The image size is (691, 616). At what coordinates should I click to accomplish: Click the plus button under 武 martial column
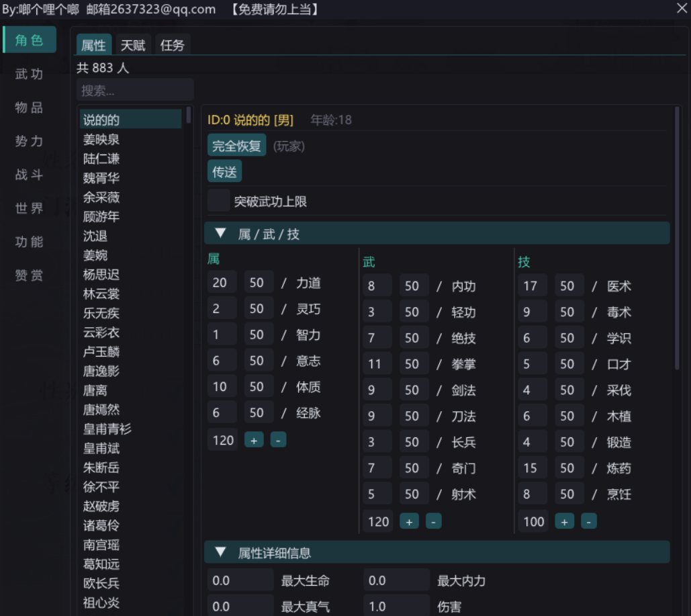point(409,521)
